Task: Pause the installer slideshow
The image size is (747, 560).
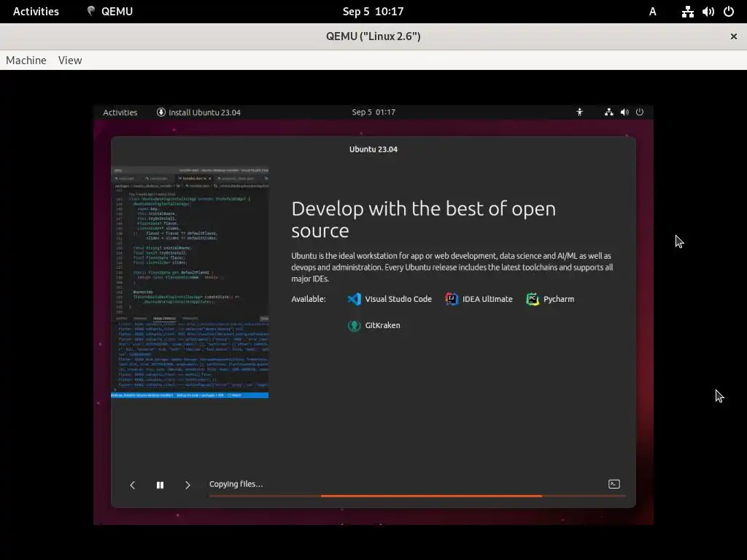Action: tap(160, 485)
